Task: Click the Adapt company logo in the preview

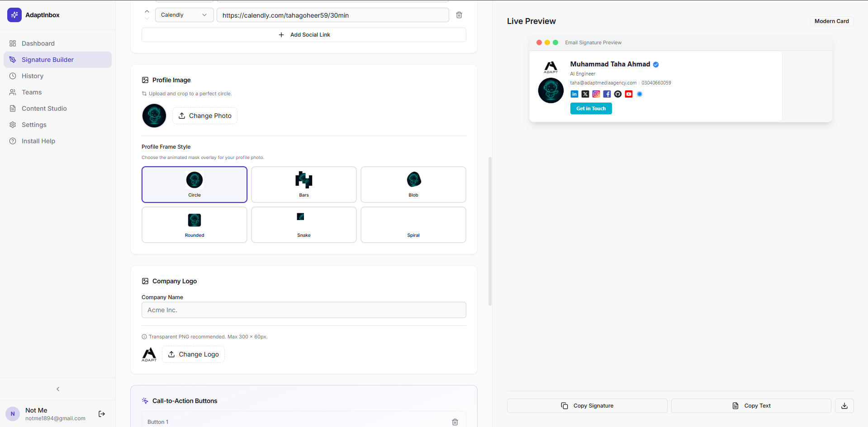Action: 550,67
